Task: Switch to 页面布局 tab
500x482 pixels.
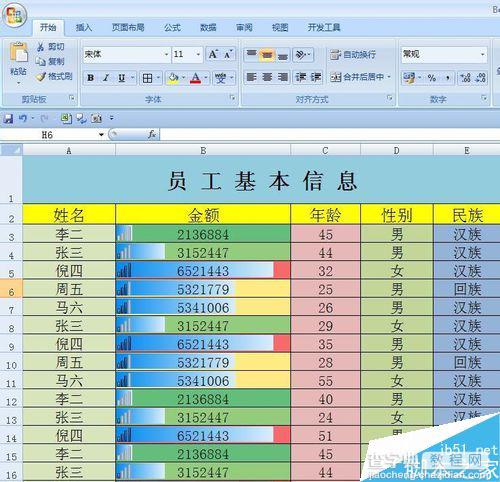Action: point(128,27)
